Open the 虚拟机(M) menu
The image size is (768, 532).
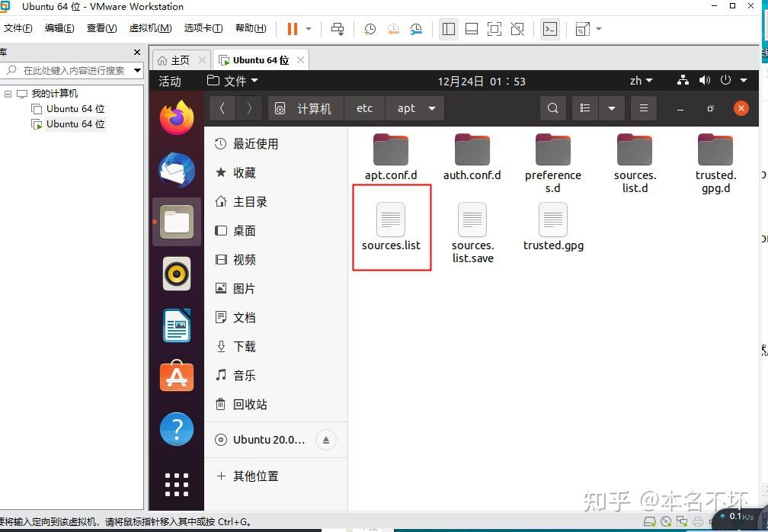pos(150,28)
